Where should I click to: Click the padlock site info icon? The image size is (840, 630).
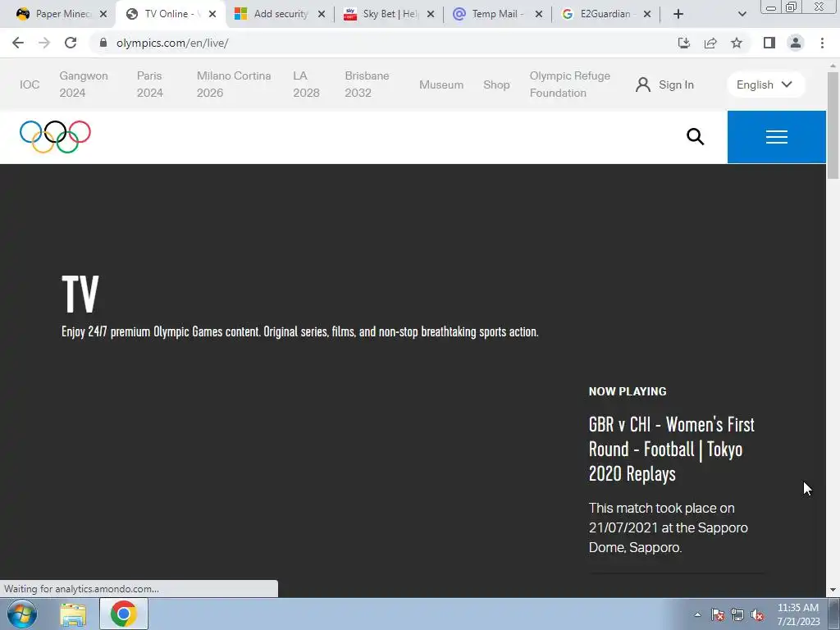tap(103, 43)
